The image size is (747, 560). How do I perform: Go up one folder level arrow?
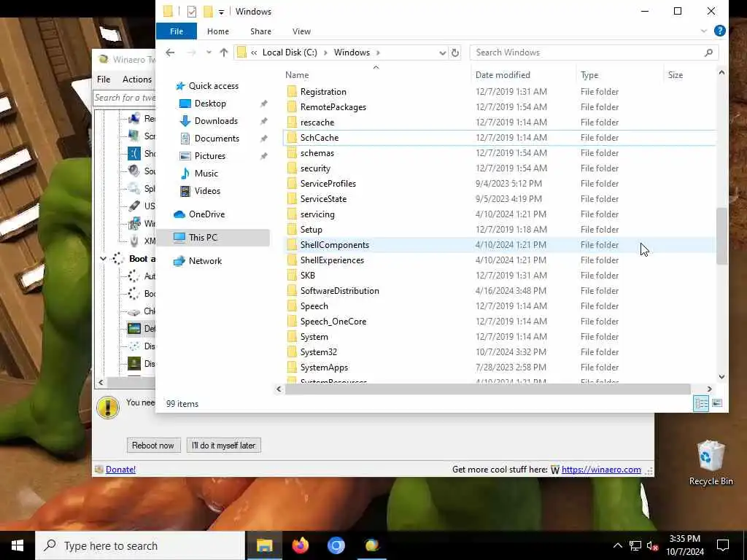[x=224, y=52]
